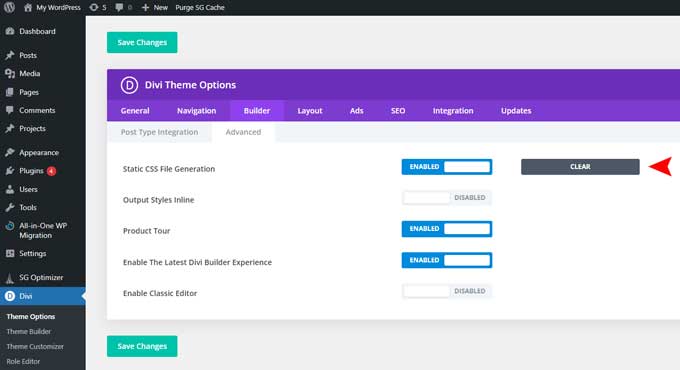Open the SEO tab
Image resolution: width=680 pixels, height=370 pixels.
tap(398, 111)
